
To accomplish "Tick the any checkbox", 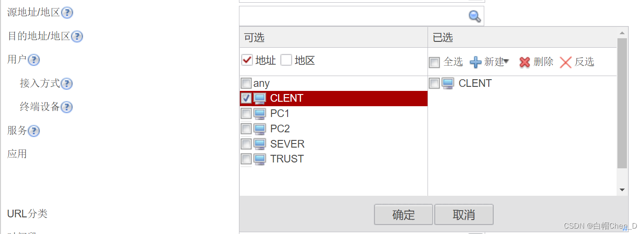I will (246, 84).
